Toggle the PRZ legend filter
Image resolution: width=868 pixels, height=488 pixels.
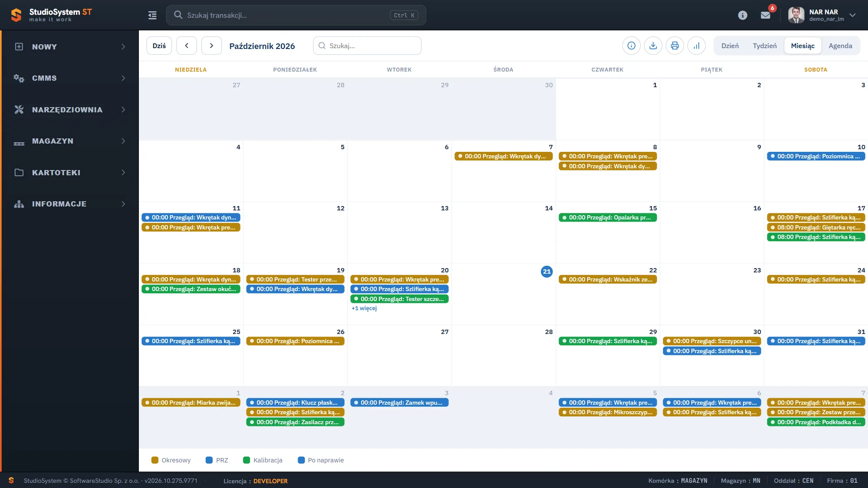pos(217,460)
